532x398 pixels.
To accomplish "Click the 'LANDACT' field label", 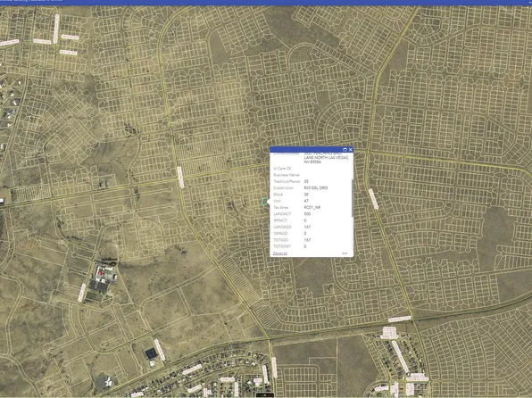I will pos(282,214).
